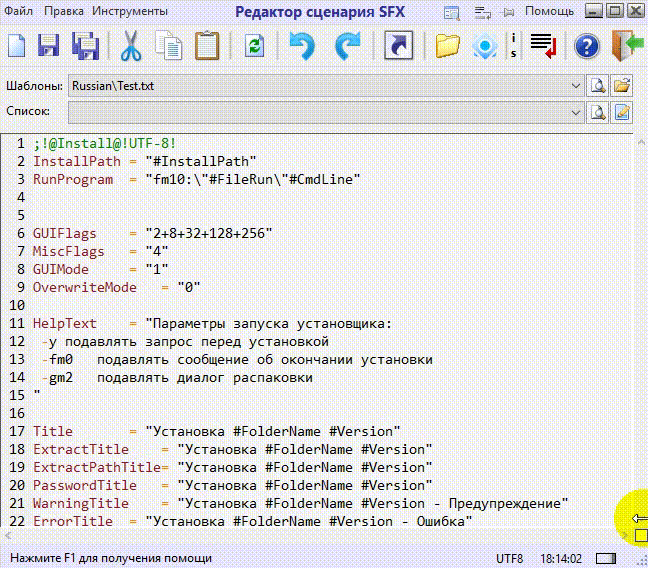Viewport: 648px width, 568px height.
Task: Exit using the door with green arrow icon
Action: tap(627, 45)
